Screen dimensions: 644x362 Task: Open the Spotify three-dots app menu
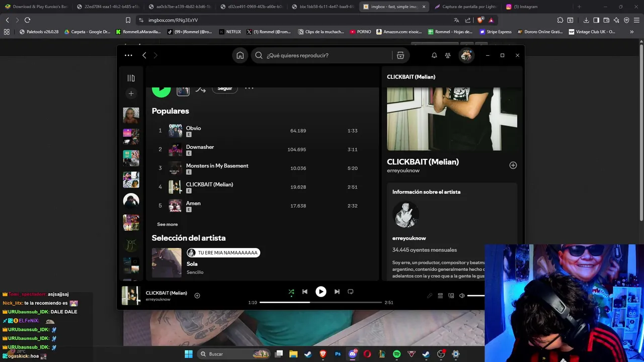coord(128,55)
